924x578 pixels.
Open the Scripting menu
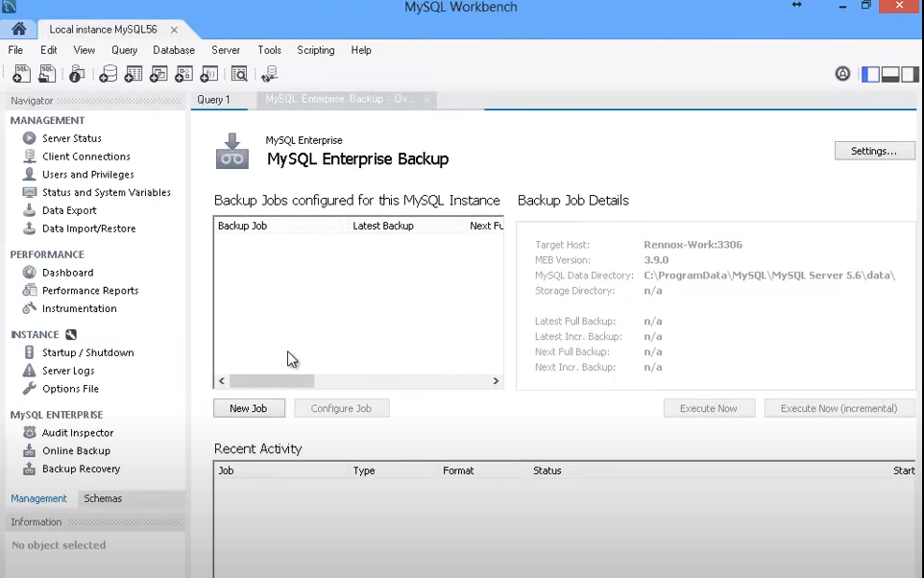click(x=316, y=50)
